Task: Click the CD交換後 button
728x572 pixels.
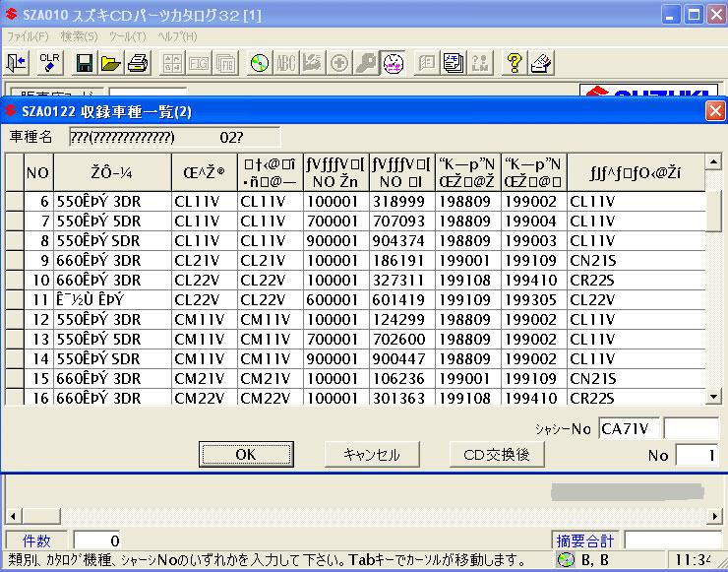Action: 497,454
